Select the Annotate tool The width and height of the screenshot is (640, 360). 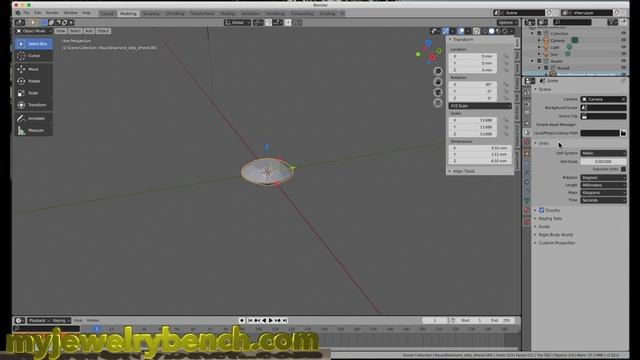click(33, 118)
